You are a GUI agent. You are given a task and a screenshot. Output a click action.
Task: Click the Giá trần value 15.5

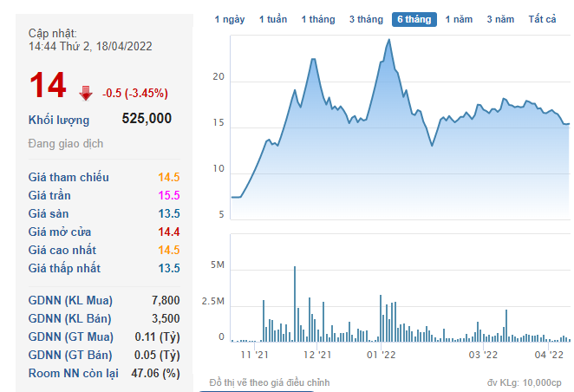pos(168,195)
